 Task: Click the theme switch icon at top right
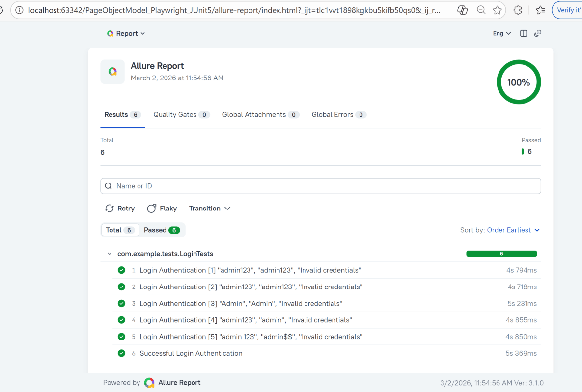(538, 33)
